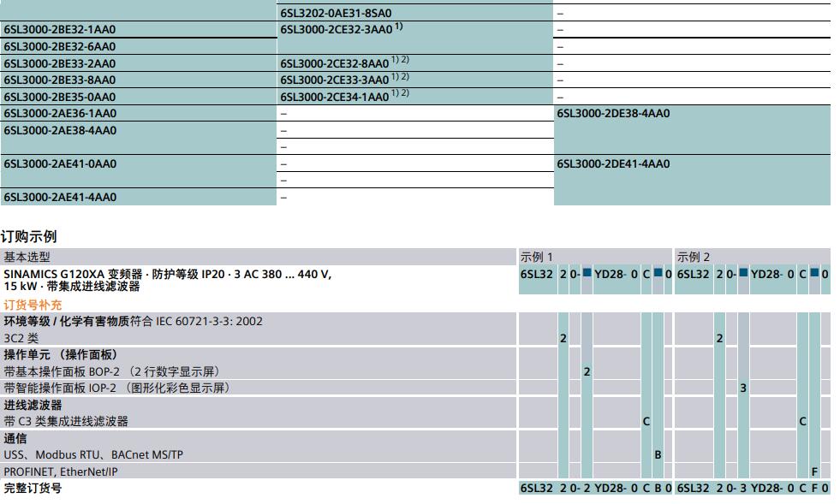840x504 pixels.
Task: Click the 订购示例 section heading
Action: click(29, 236)
